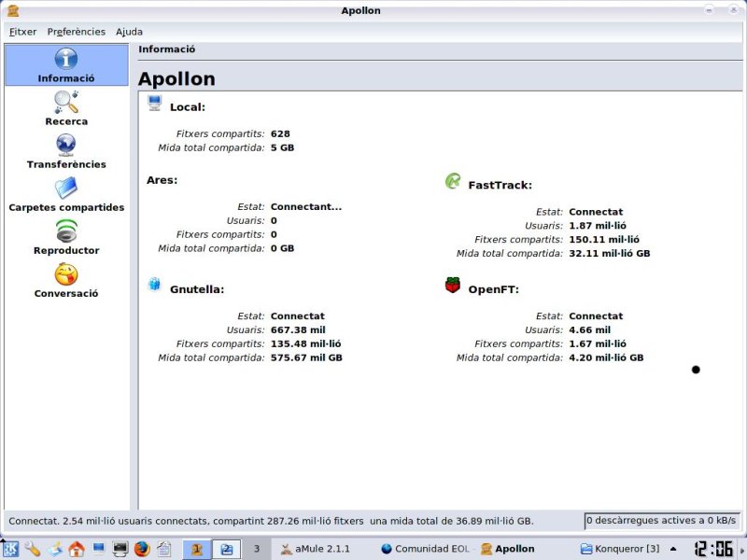747x560 pixels.
Task: Click the 'Local:' section heading
Action: point(188,107)
